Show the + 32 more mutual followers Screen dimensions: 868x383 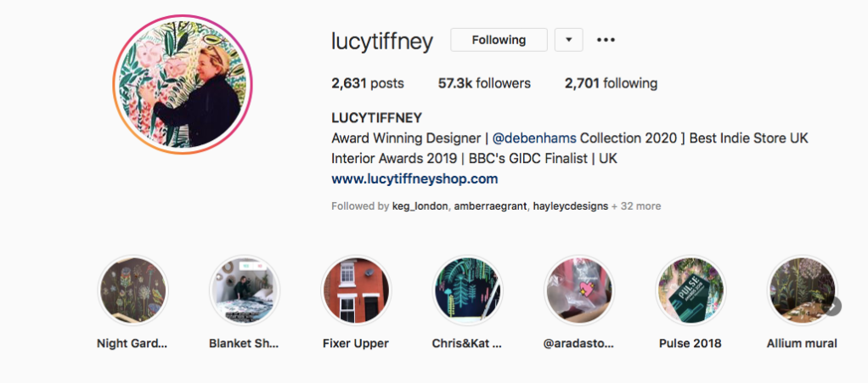click(x=636, y=206)
